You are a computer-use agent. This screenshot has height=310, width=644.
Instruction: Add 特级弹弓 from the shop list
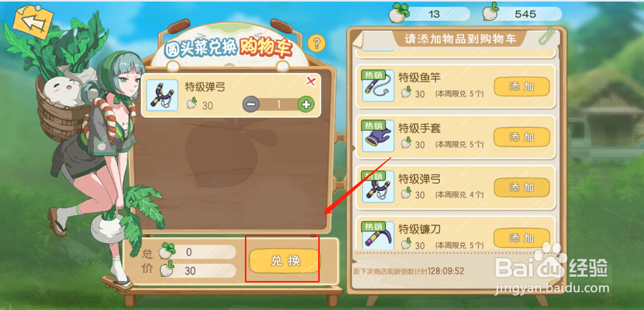point(522,187)
